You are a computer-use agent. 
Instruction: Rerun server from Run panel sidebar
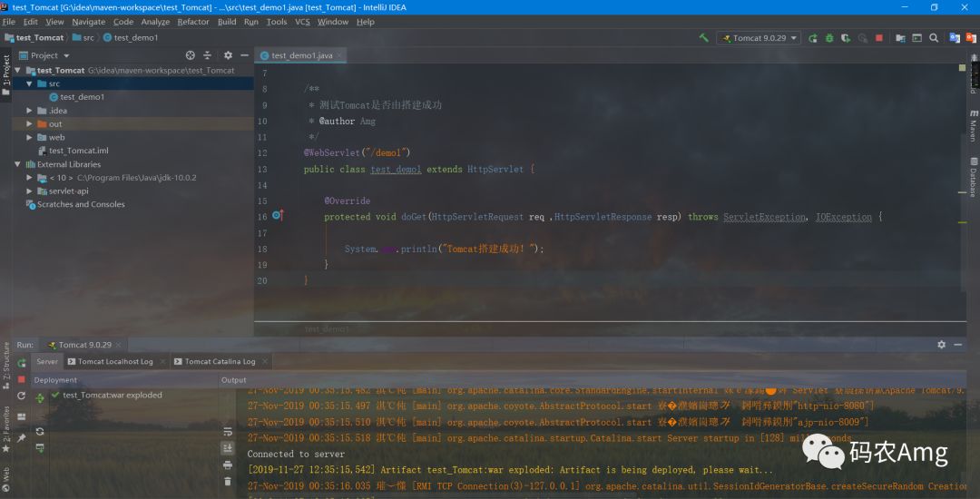pyautogui.click(x=22, y=363)
